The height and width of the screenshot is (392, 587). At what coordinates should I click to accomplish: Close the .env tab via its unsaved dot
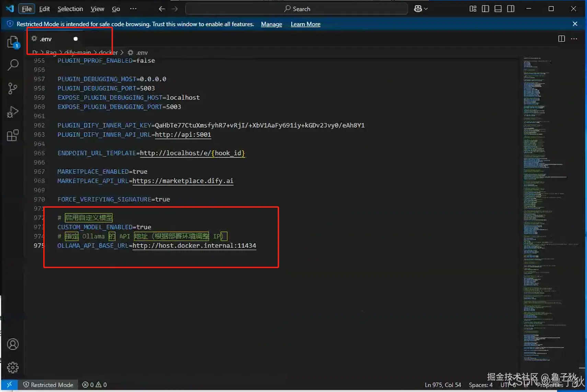click(x=76, y=39)
